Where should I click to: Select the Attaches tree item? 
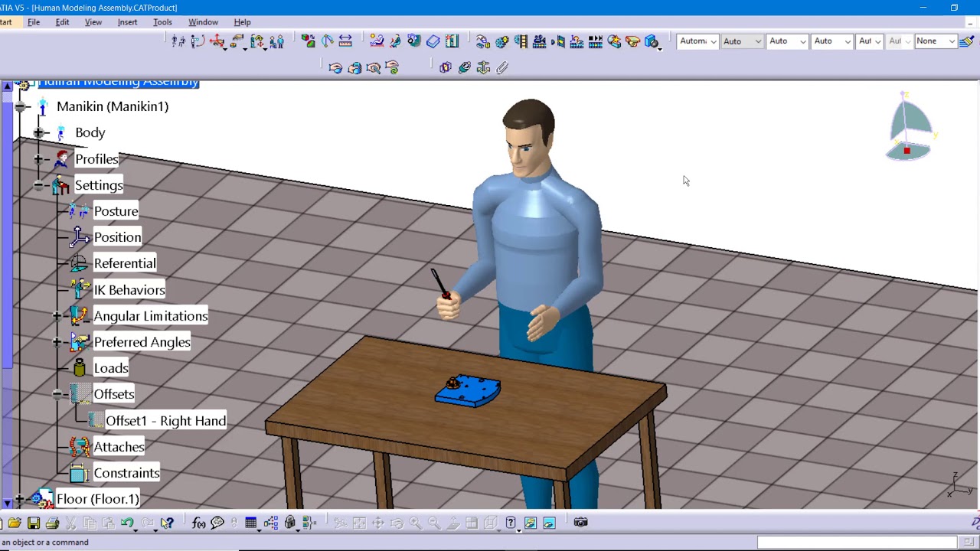pos(119,447)
